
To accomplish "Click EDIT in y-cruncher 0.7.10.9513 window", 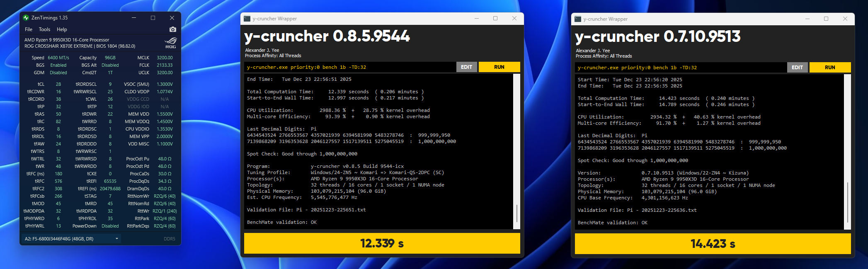I will tap(797, 68).
